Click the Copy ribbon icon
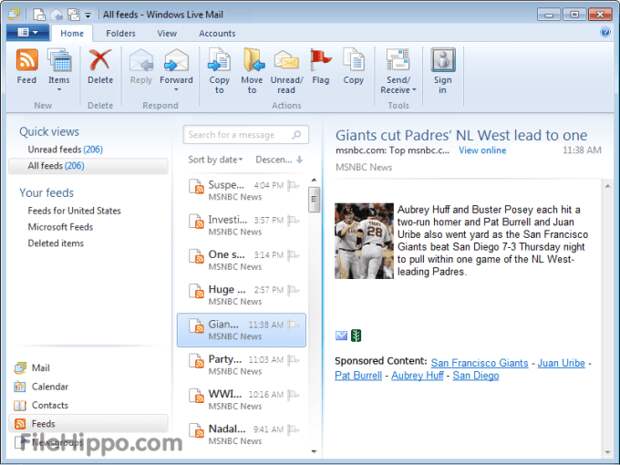620x465 pixels. [353, 60]
